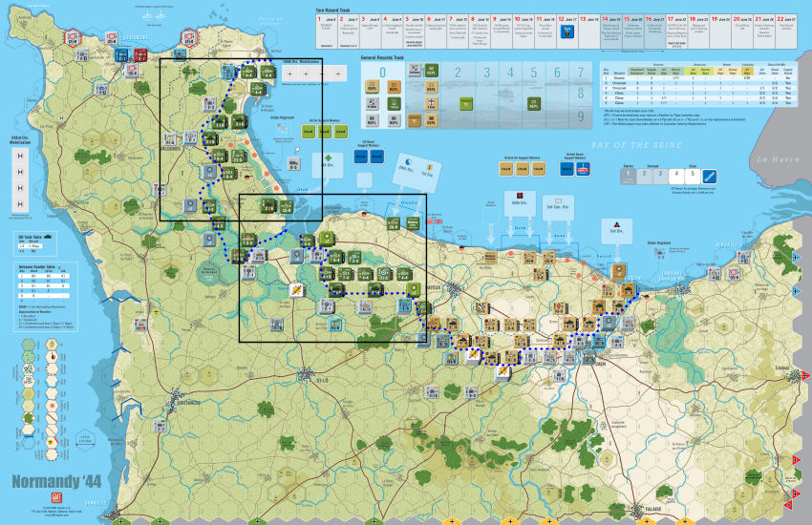Click the Caen city label
This screenshot has width=812, height=525.
[x=600, y=364]
